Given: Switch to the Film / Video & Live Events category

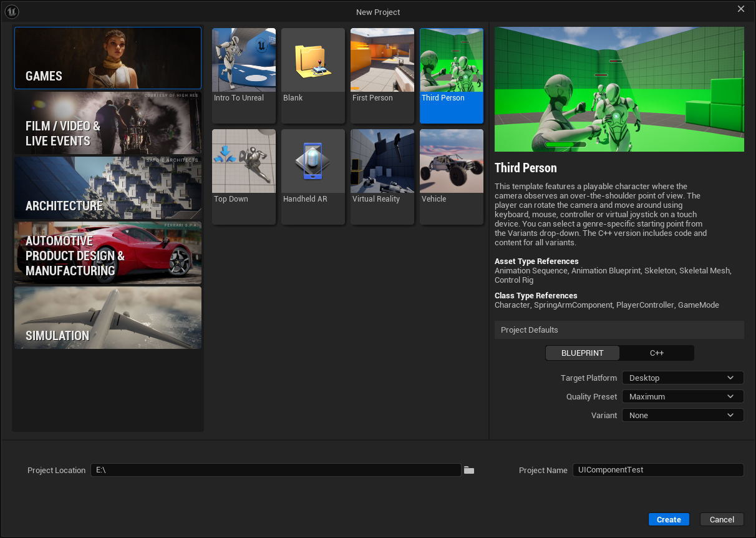Looking at the screenshot, I should [108, 123].
